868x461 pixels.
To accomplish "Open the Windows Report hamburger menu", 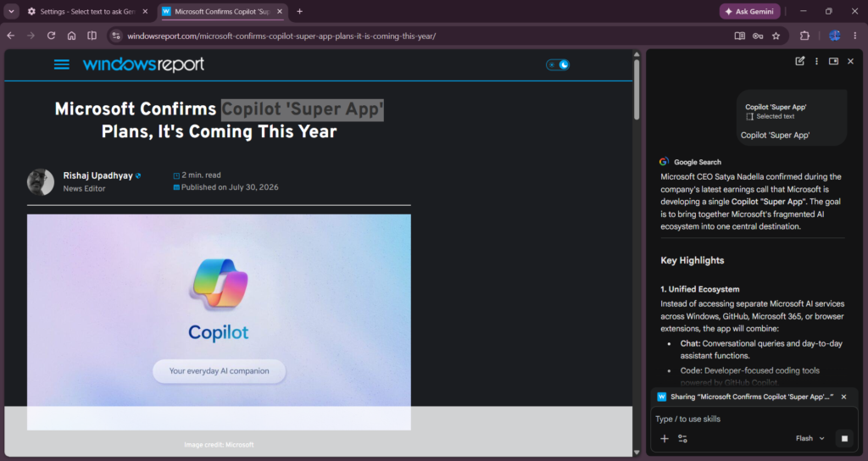I will point(61,64).
